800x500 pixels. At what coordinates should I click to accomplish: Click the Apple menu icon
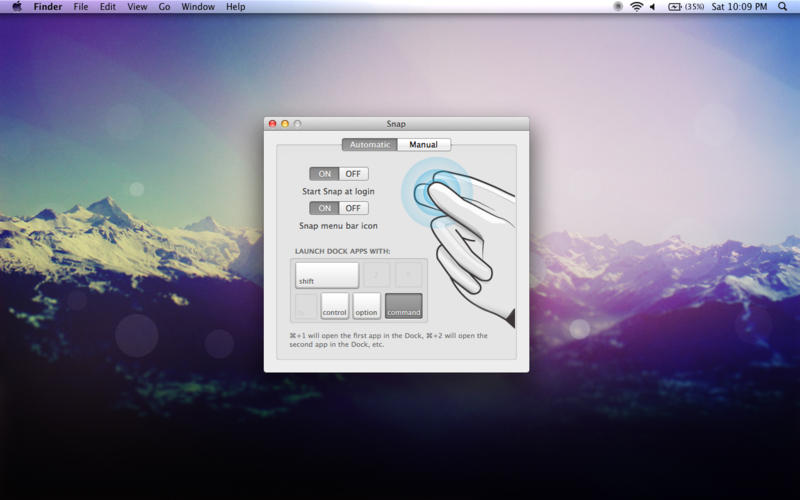[x=17, y=7]
